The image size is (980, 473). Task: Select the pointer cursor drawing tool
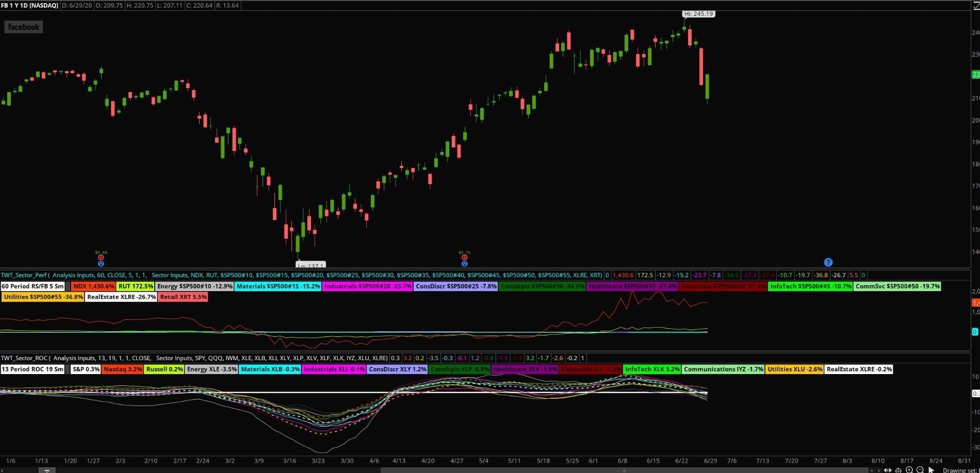tap(931, 470)
